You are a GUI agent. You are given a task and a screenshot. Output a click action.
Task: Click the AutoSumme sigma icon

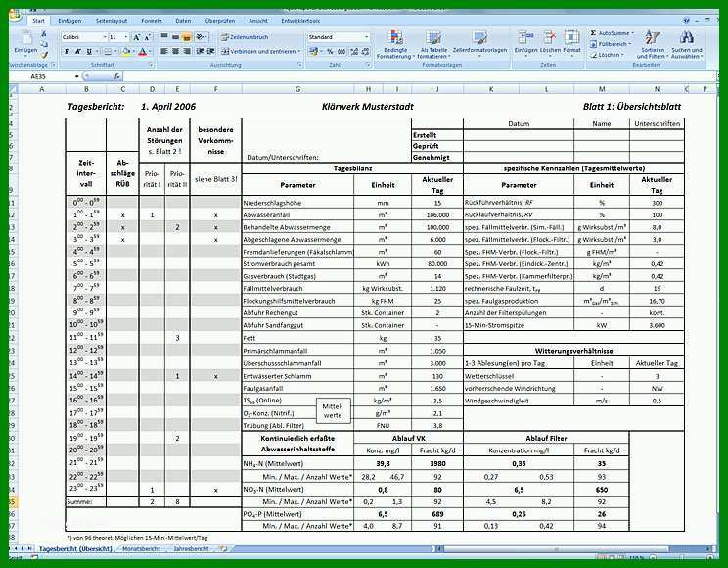coord(593,33)
